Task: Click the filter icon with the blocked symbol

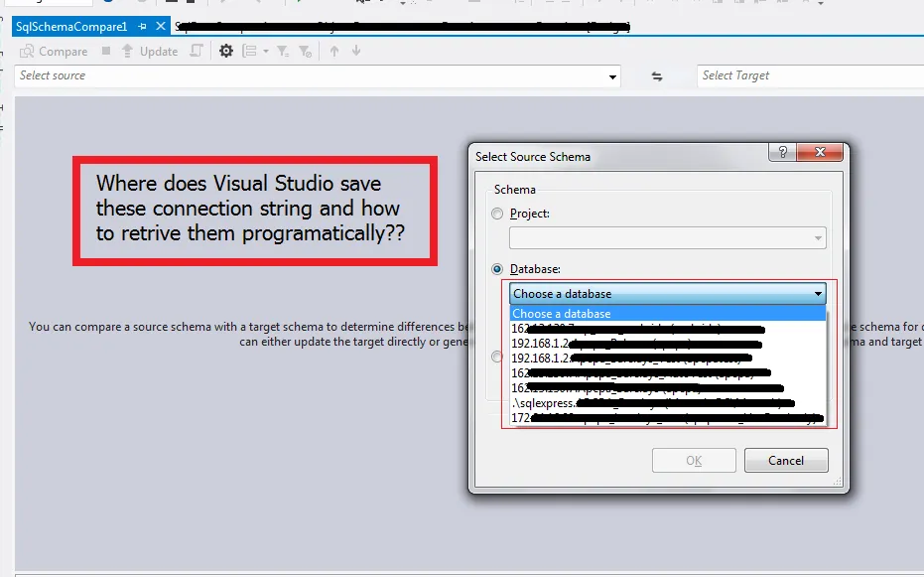Action: pyautogui.click(x=305, y=52)
